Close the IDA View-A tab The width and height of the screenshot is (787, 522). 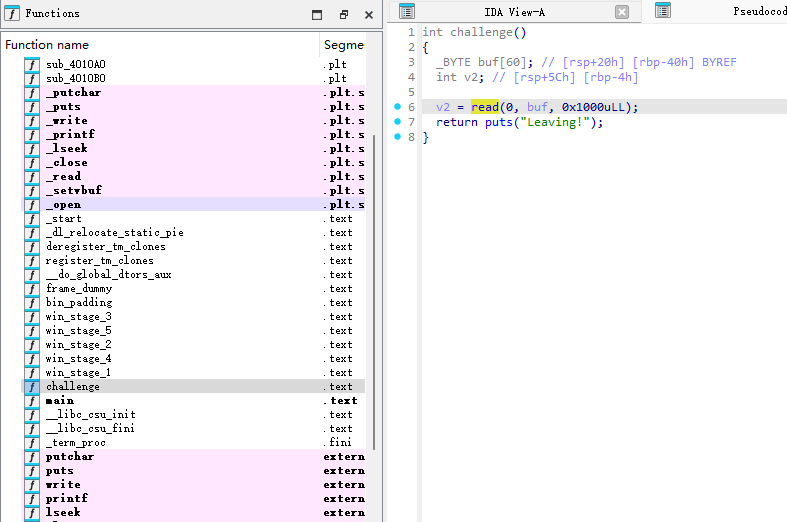click(622, 12)
